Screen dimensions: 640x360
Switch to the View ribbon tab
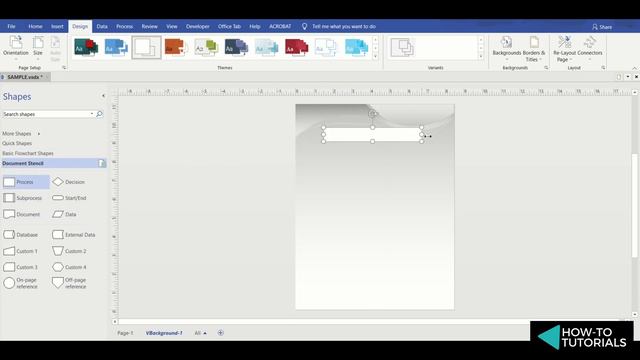[172, 27]
